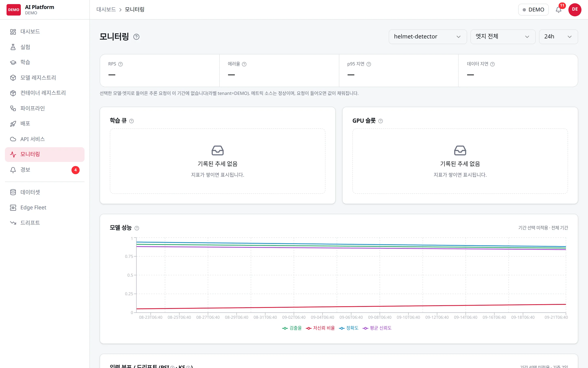Click the Edge Fleet device icon
Image resolution: width=588 pixels, height=368 pixels.
point(13,208)
